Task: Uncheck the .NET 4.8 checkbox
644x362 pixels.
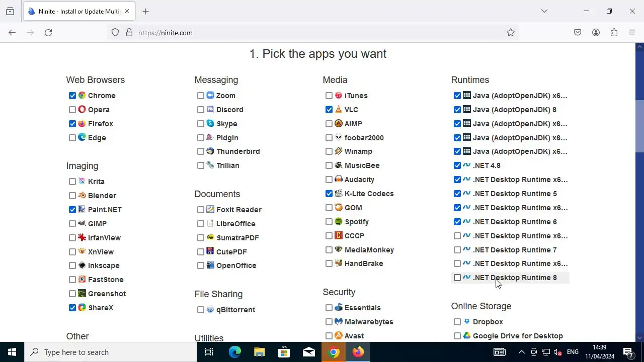Action: tap(457, 165)
